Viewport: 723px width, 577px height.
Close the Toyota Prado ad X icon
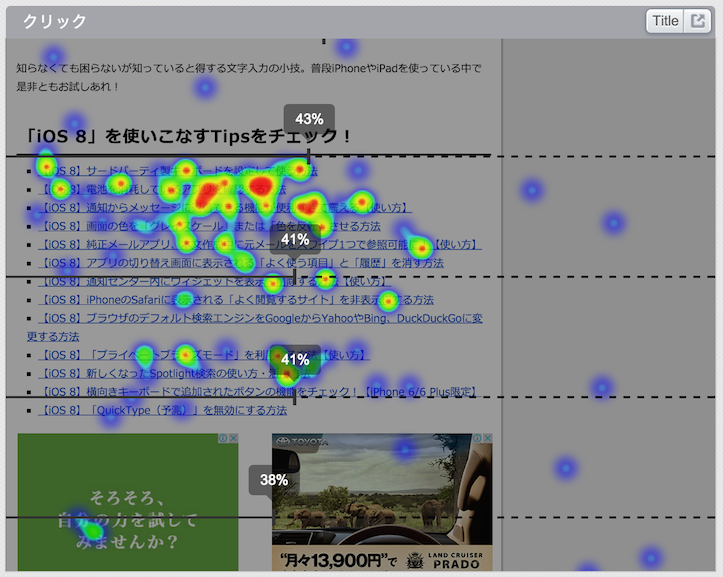click(x=487, y=439)
